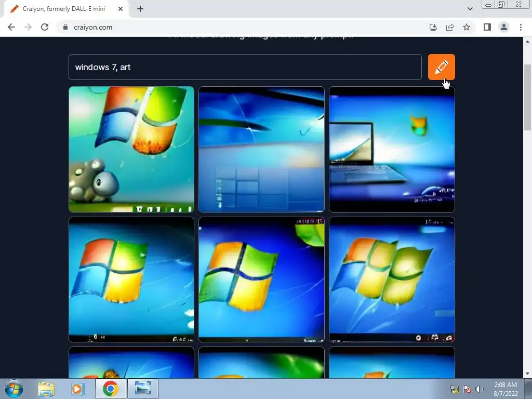Click the Chrome taskbar icon

tap(111, 389)
